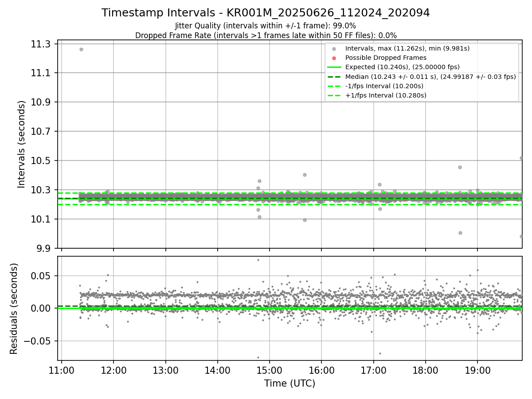Click the 'Intervals (seconds)' y-axis label

pyautogui.click(x=22, y=144)
